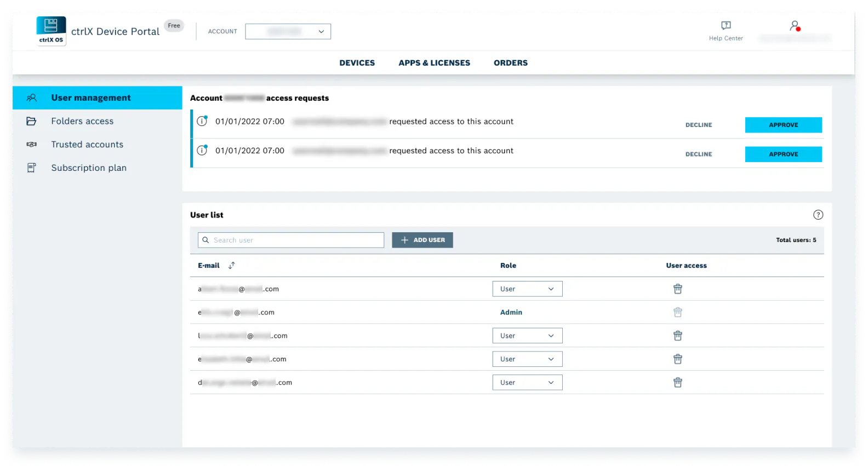
Task: Focus the Search user field
Action: 291,240
